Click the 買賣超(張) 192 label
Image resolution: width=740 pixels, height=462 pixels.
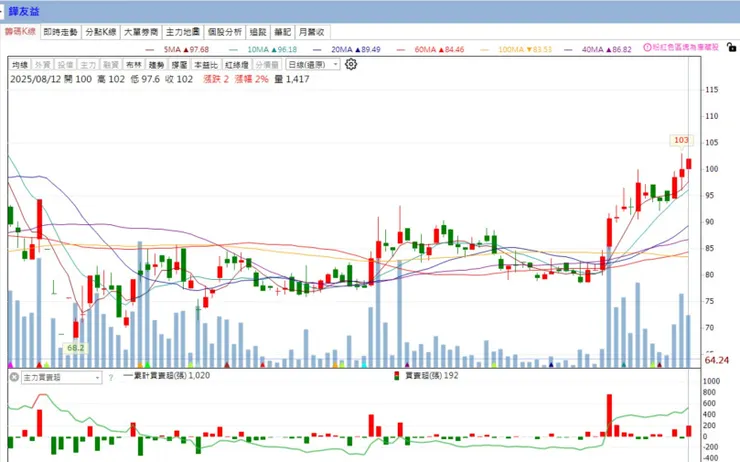(x=432, y=376)
